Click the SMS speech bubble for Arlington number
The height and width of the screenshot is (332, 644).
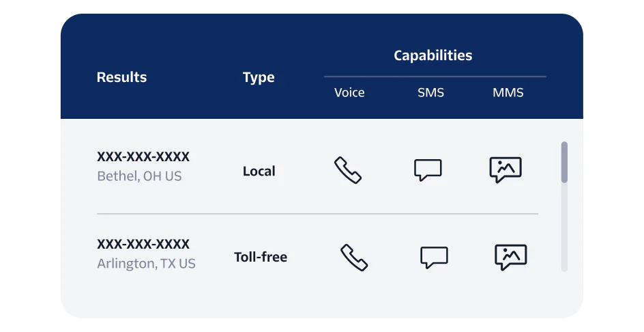[434, 258]
